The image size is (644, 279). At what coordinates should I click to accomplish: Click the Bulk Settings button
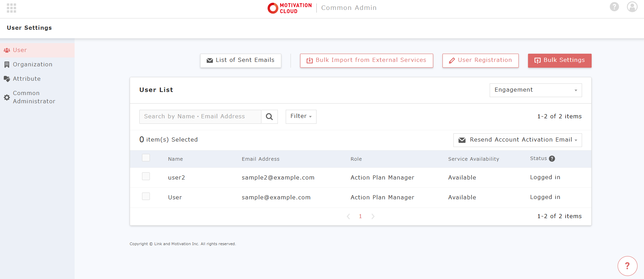[x=559, y=61]
